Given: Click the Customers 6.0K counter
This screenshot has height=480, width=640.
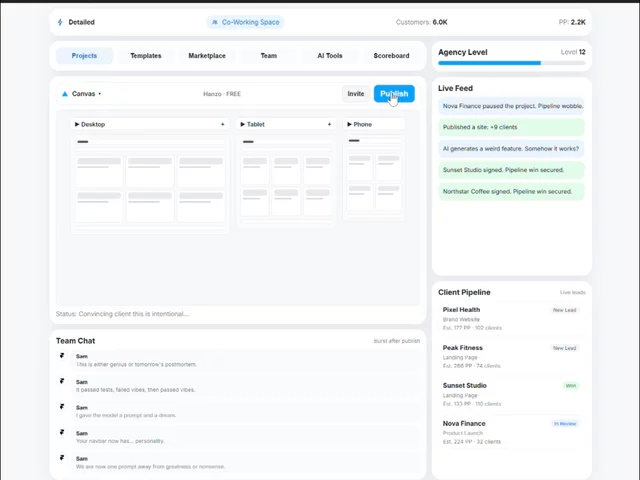Looking at the screenshot, I should pyautogui.click(x=422, y=22).
